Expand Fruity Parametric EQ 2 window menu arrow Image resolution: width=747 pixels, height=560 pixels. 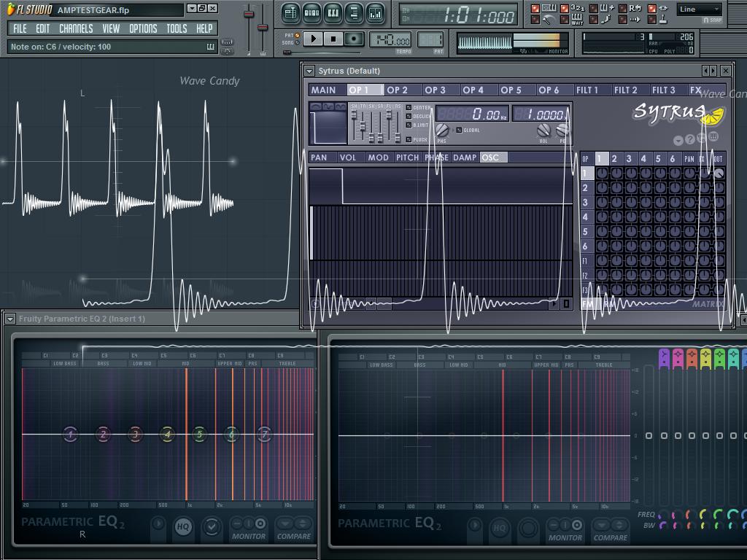10,319
